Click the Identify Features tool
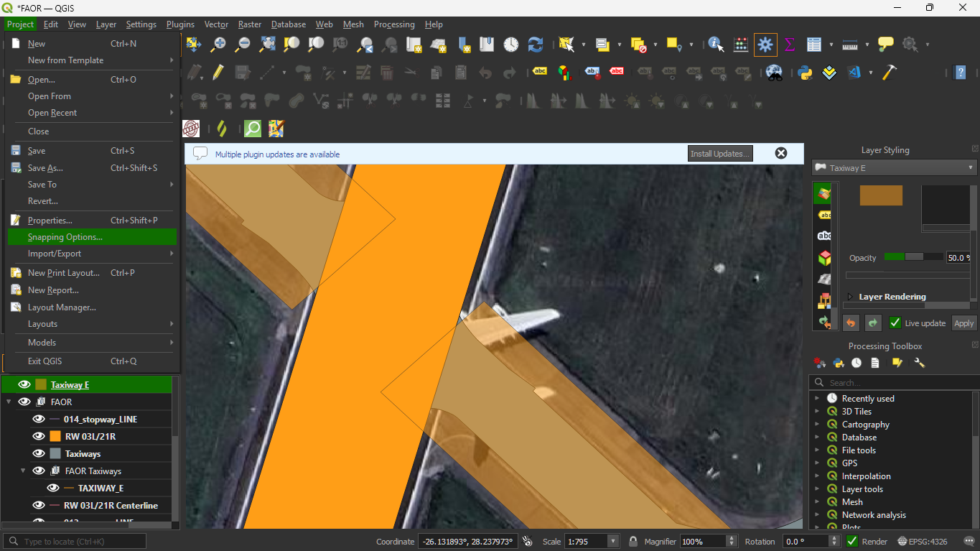Image resolution: width=980 pixels, height=551 pixels. click(716, 45)
